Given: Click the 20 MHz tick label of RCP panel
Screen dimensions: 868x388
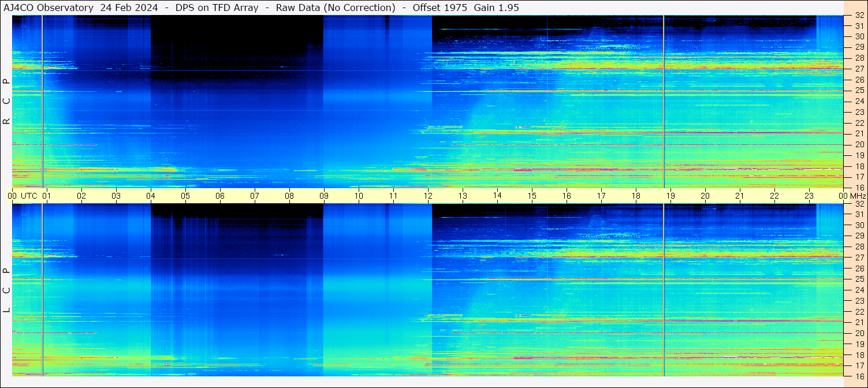Looking at the screenshot, I should click(x=859, y=144).
